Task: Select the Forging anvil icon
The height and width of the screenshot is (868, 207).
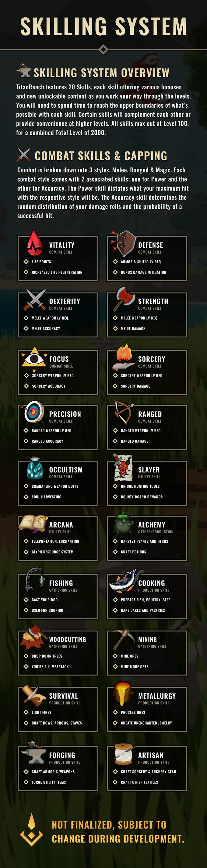Action: [33, 753]
